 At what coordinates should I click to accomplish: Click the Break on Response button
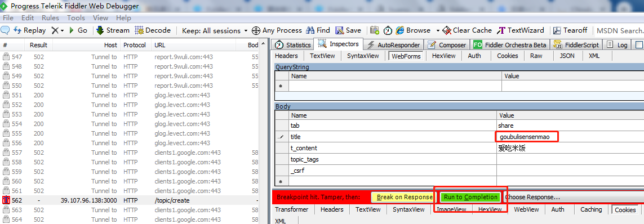(405, 197)
